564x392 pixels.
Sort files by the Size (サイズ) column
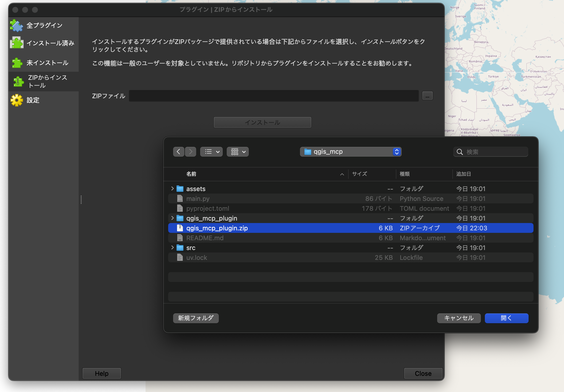(359, 174)
